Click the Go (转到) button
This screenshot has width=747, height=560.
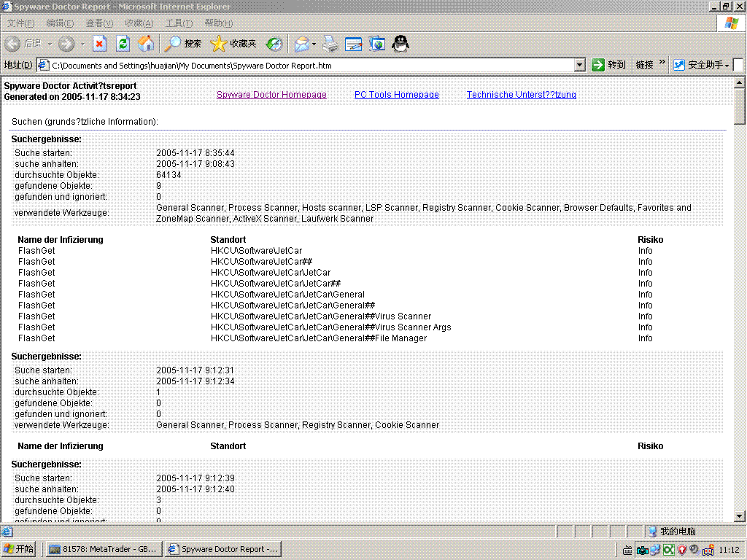click(x=608, y=64)
